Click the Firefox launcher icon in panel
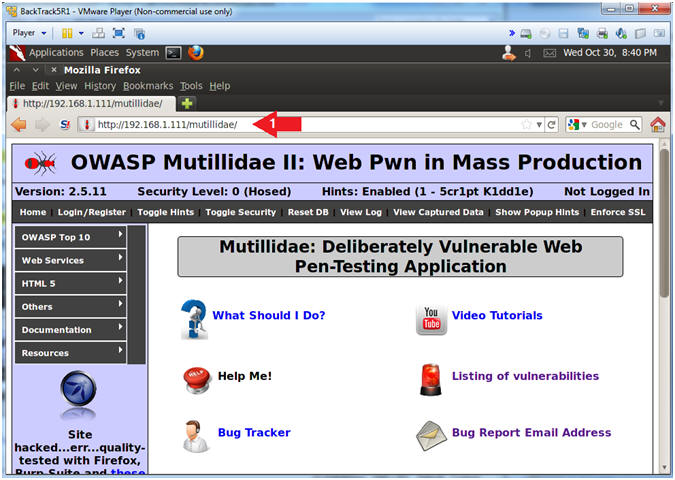Image resolution: width=675 pixels, height=480 pixels. 195,53
